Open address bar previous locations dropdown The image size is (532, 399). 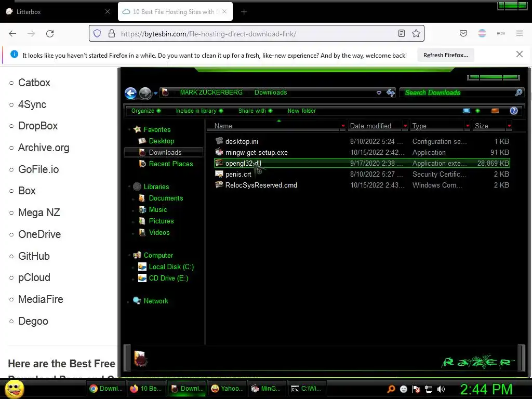coord(379,93)
